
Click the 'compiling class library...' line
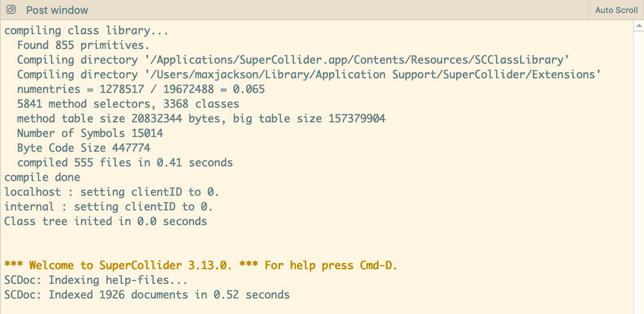click(x=86, y=31)
